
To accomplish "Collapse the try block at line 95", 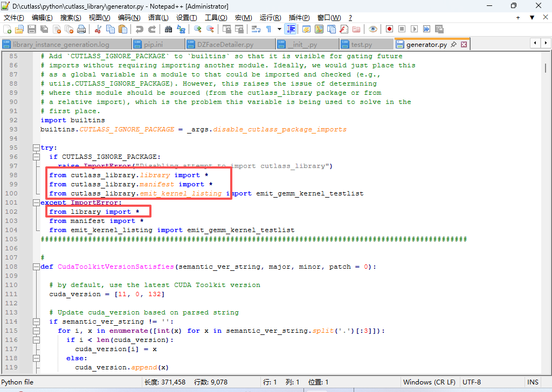I will coord(37,147).
